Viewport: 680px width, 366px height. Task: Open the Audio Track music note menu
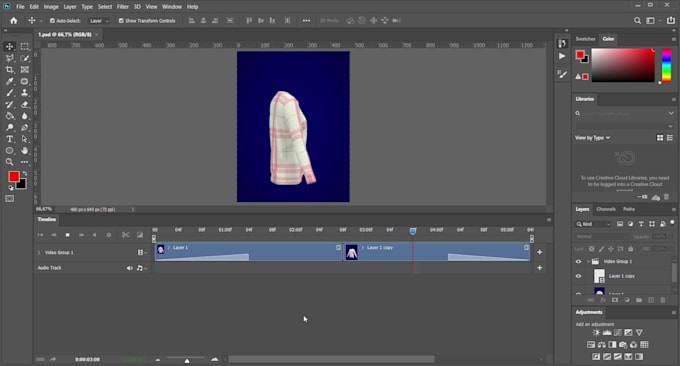141,268
